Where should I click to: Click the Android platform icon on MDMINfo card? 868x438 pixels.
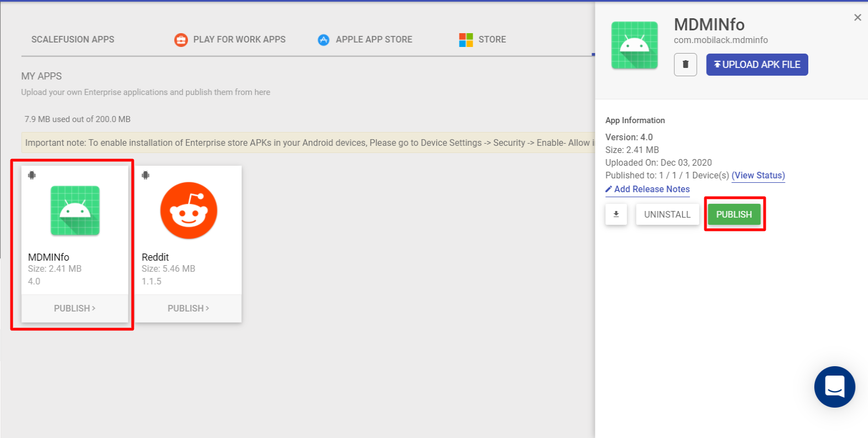click(32, 175)
